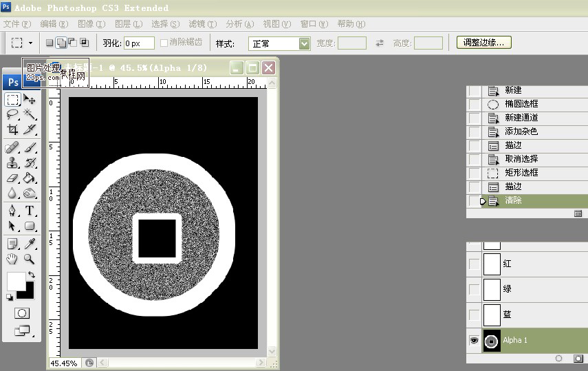Toggle visibility of the 绿 channel
Viewport: 588px width, 371px height.
click(474, 290)
